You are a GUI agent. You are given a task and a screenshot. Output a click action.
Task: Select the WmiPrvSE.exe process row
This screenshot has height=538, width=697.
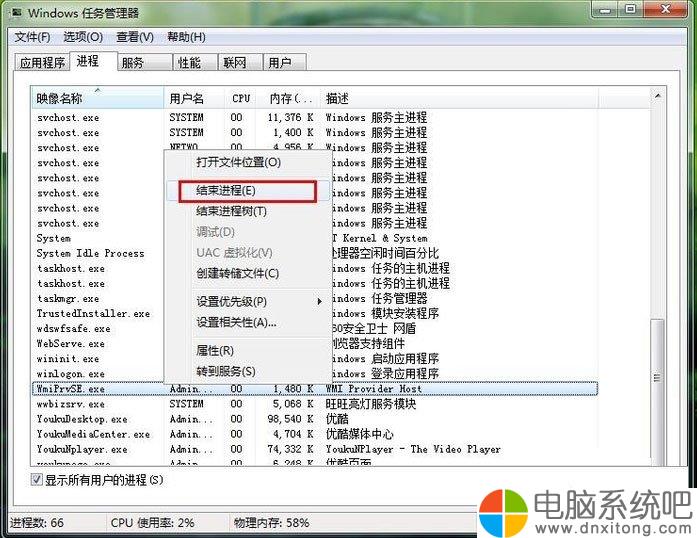click(x=315, y=389)
